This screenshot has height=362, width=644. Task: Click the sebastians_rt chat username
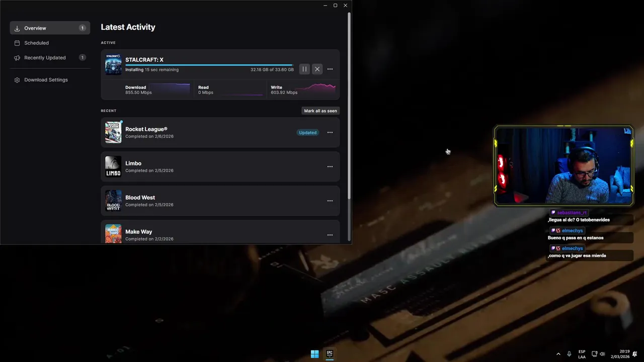(572, 213)
